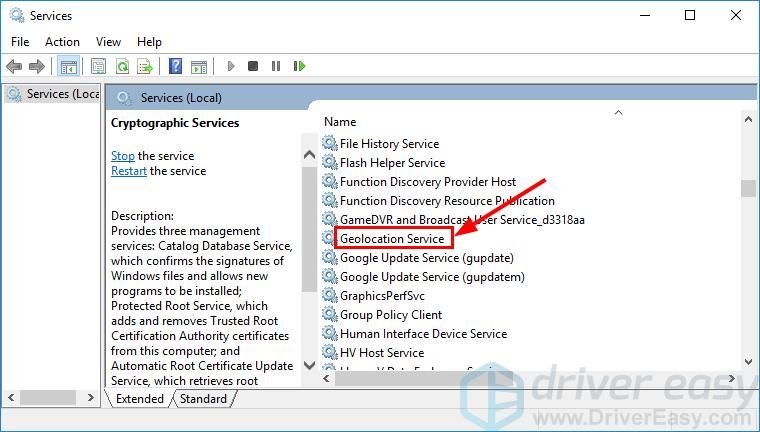
Task: Open the Properties toolbar icon
Action: tap(98, 66)
